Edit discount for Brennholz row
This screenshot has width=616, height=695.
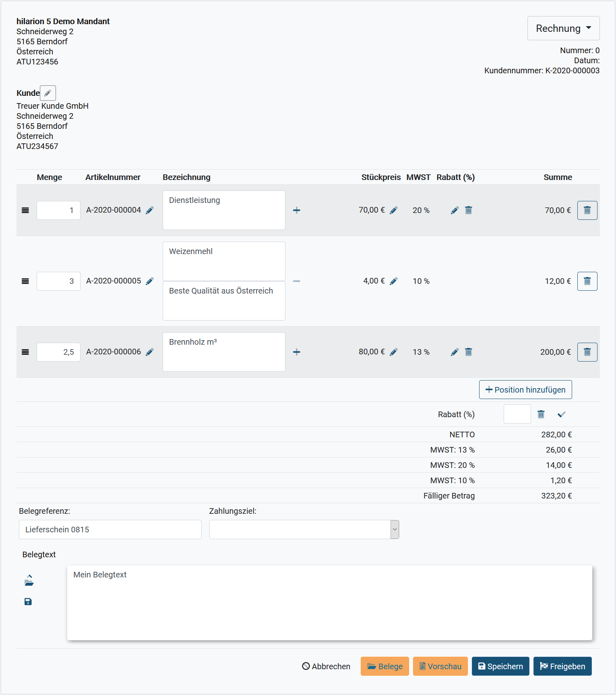point(455,352)
